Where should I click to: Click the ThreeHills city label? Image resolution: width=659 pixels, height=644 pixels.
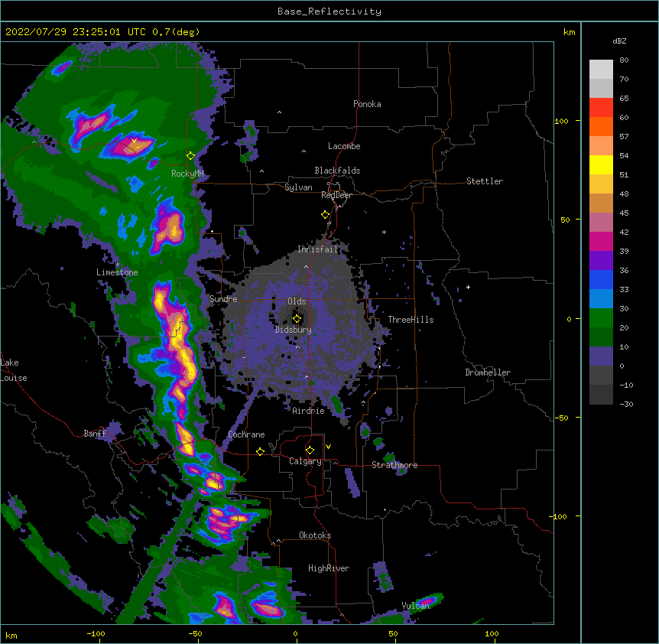[411, 320]
